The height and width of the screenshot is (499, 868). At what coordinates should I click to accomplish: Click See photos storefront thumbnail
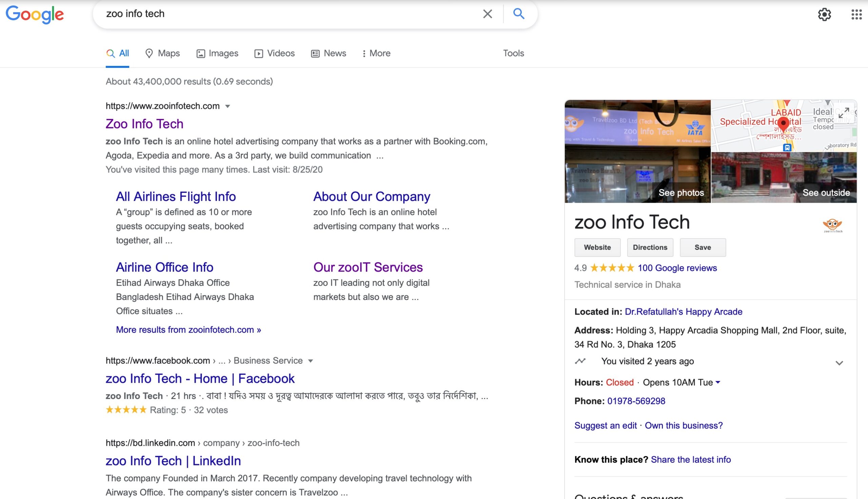coord(637,151)
